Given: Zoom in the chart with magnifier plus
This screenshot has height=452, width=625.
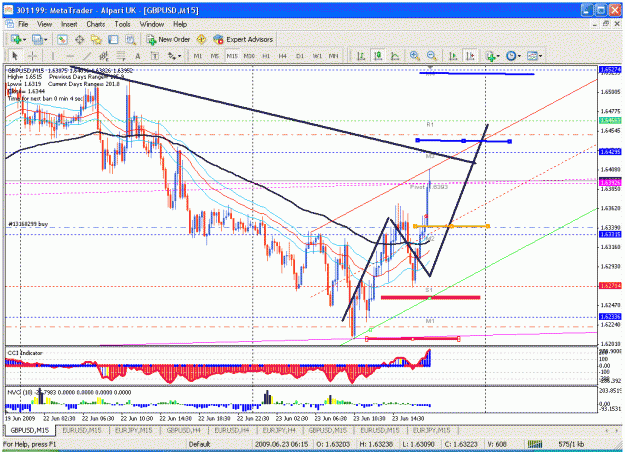Looking at the screenshot, I should (x=415, y=56).
